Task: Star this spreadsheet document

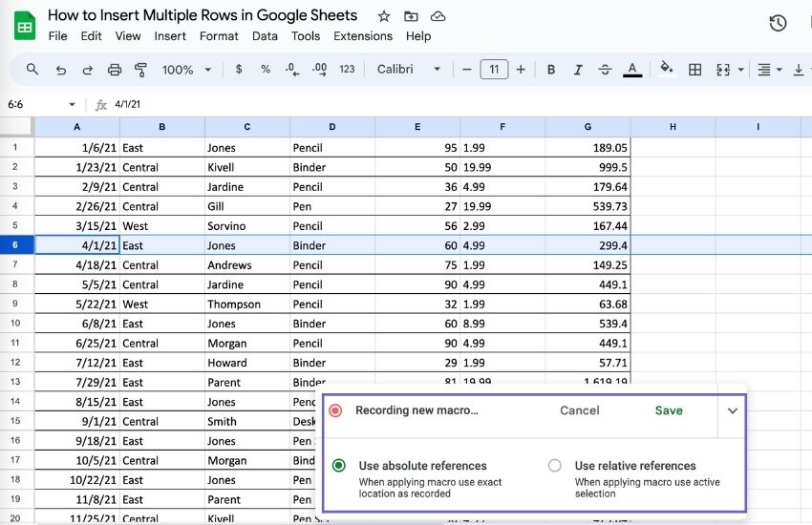Action: pyautogui.click(x=384, y=16)
